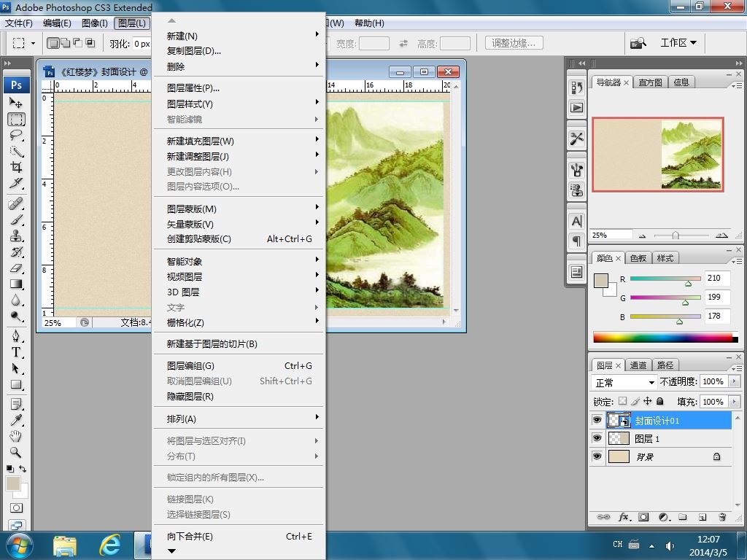The image size is (747, 560).
Task: Select the Clone Stamp tool
Action: tap(16, 236)
